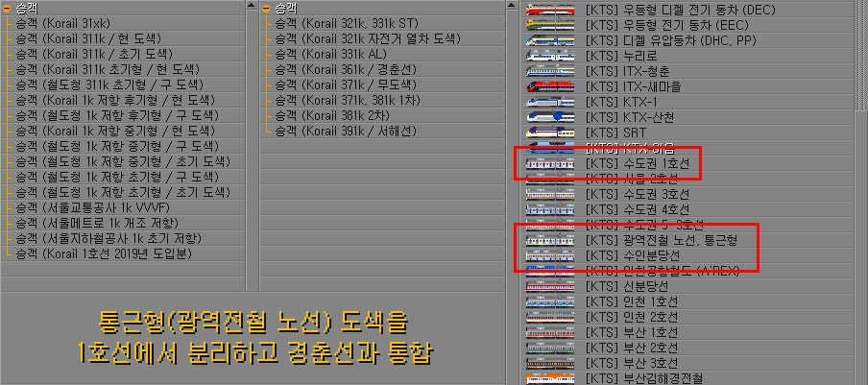Click the 수인분당선 train sprite icon
Viewport: 868px width, 385px height.
[x=550, y=256]
